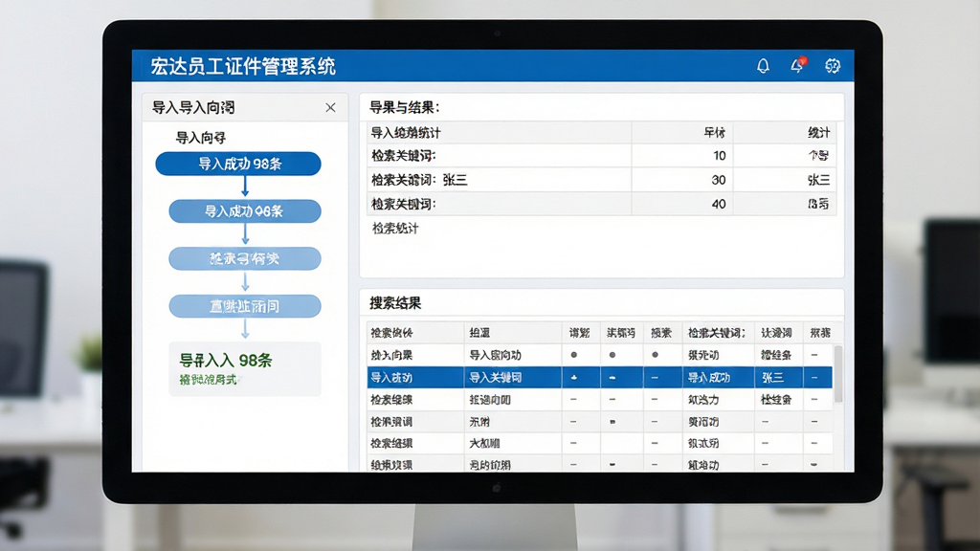Open the settings gear icon in header
Image resolution: width=980 pixels, height=551 pixels.
point(833,66)
